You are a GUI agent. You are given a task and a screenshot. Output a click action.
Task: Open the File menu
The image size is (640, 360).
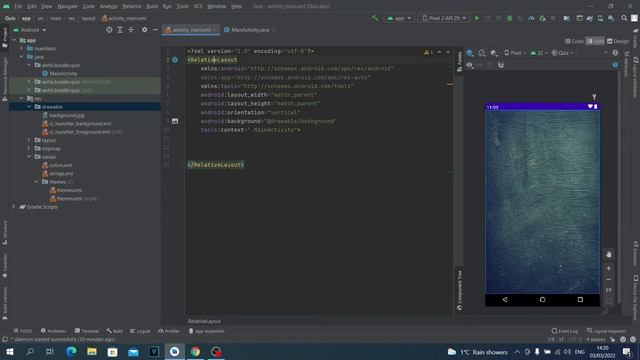pyautogui.click(x=18, y=7)
